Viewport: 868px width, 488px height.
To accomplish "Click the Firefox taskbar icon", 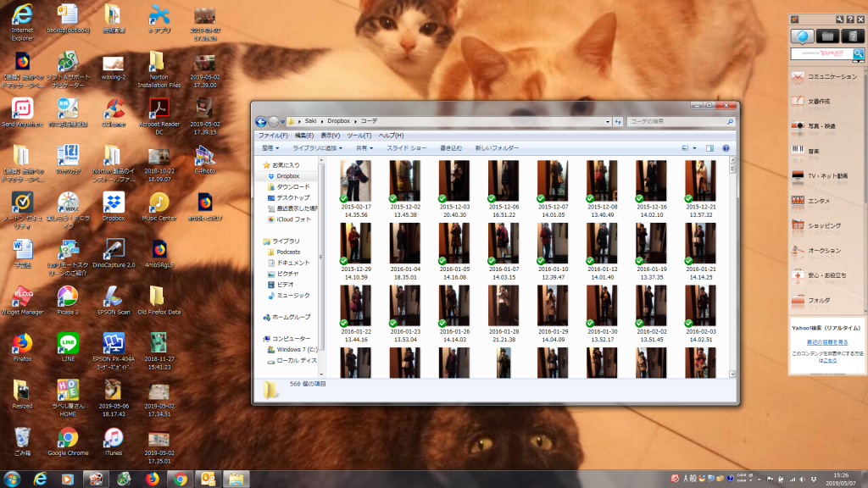I will (x=152, y=479).
